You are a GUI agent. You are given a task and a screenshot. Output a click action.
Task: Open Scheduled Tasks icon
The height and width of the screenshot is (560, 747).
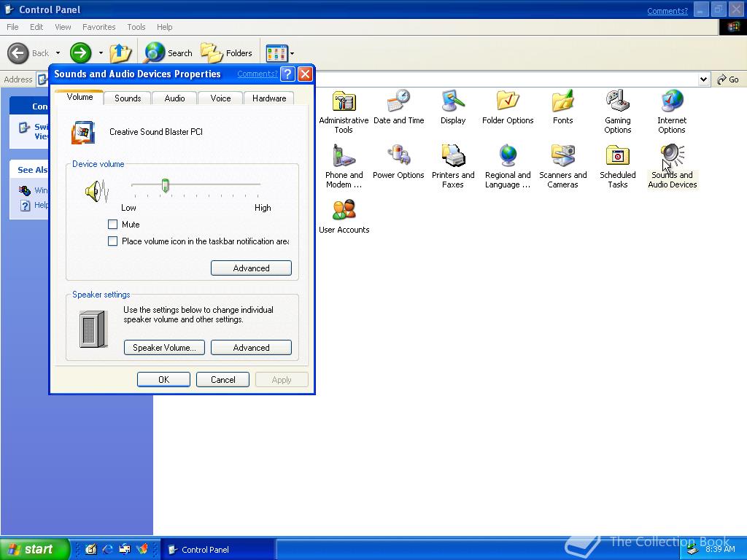pyautogui.click(x=617, y=167)
